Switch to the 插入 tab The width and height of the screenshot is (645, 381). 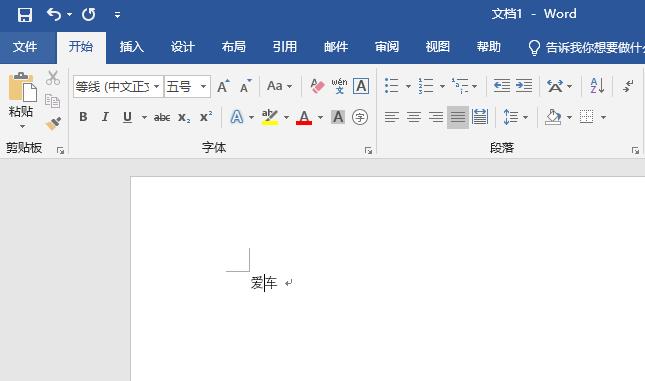[132, 47]
